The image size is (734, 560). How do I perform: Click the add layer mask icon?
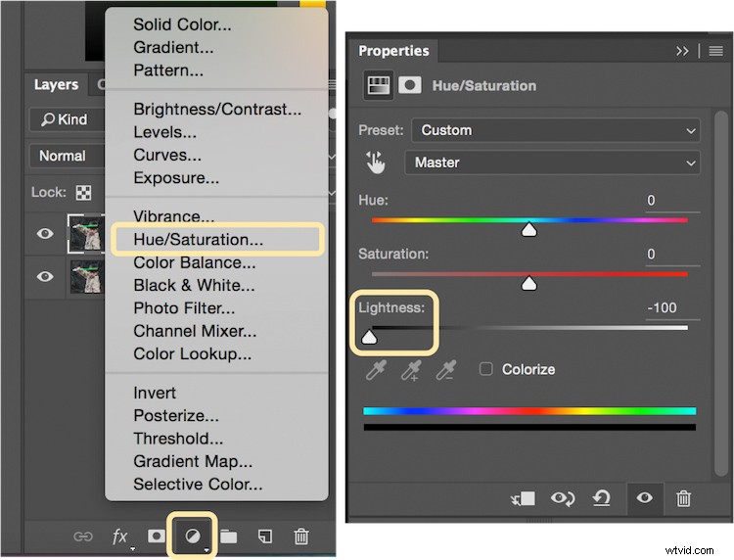(x=155, y=536)
